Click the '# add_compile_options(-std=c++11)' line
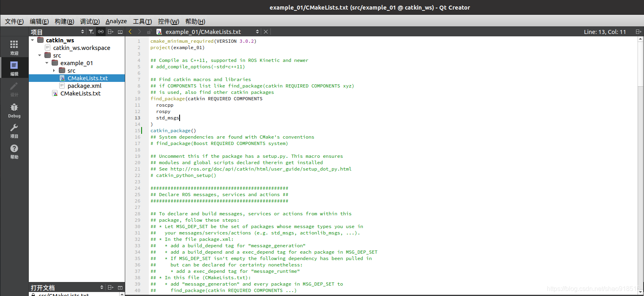Screen dimensions: 644x296 click(198, 67)
